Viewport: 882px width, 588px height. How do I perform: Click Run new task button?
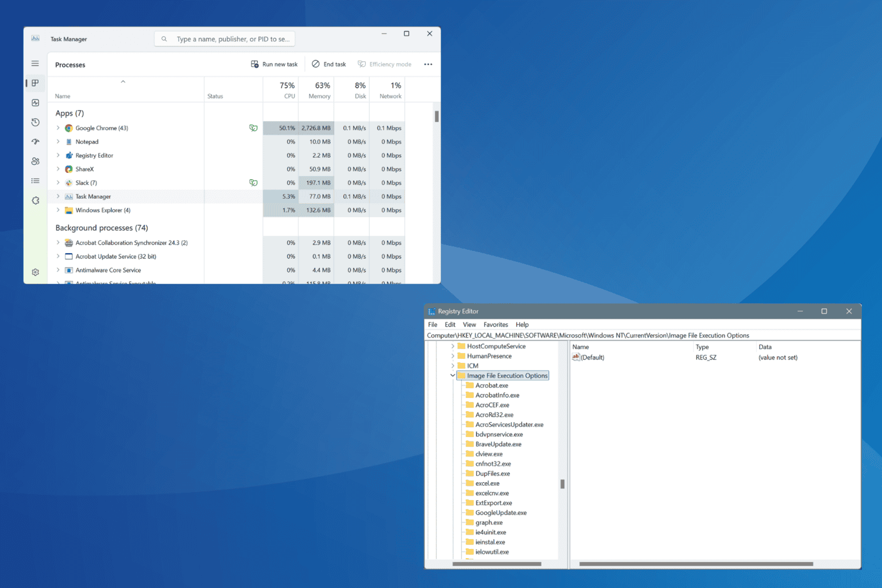274,64
